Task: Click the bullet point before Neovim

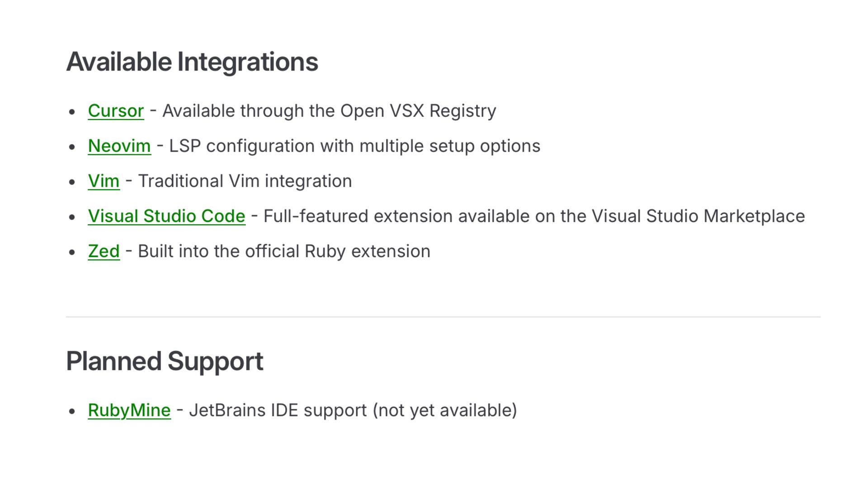Action: (x=72, y=147)
